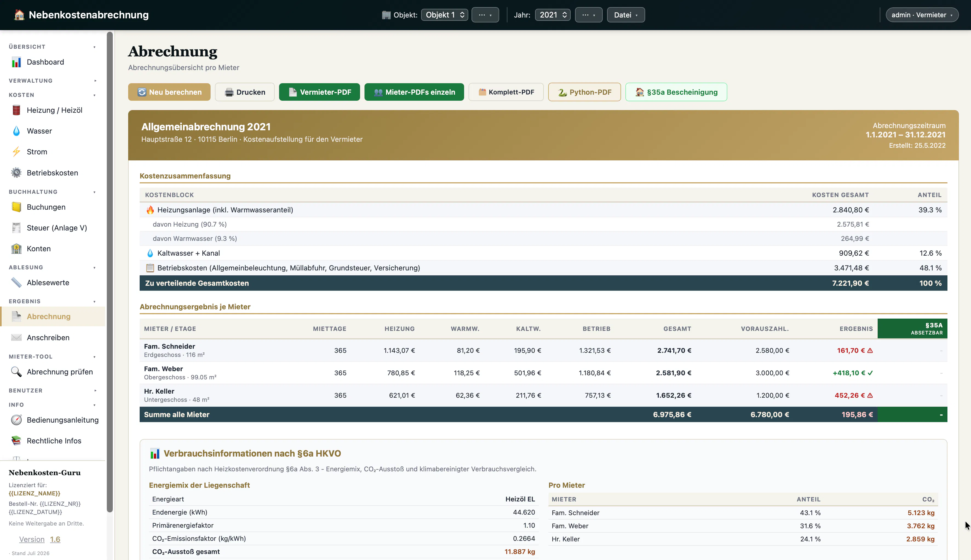Open the Betriebskosten page
Screen dimensions: 971x560
point(53,173)
